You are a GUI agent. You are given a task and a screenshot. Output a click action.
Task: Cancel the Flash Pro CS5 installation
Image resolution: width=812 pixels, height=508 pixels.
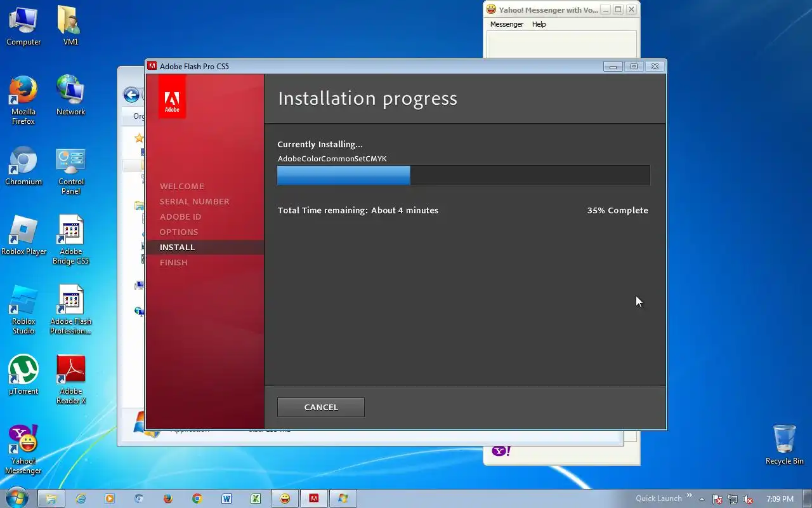(321, 407)
